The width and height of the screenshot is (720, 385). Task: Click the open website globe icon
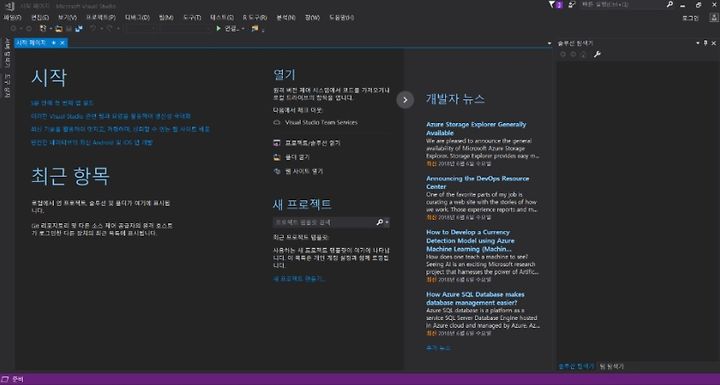pyautogui.click(x=277, y=171)
